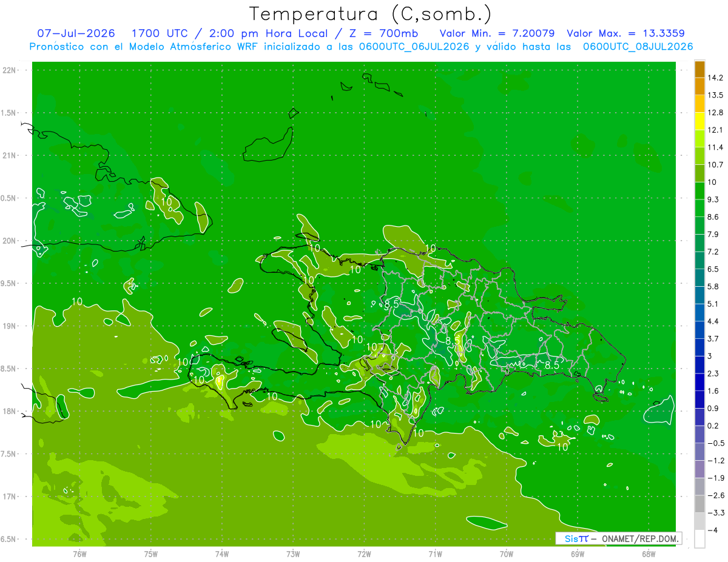Click the white swatch below -4
This screenshot has height=562, width=728.
tap(699, 539)
